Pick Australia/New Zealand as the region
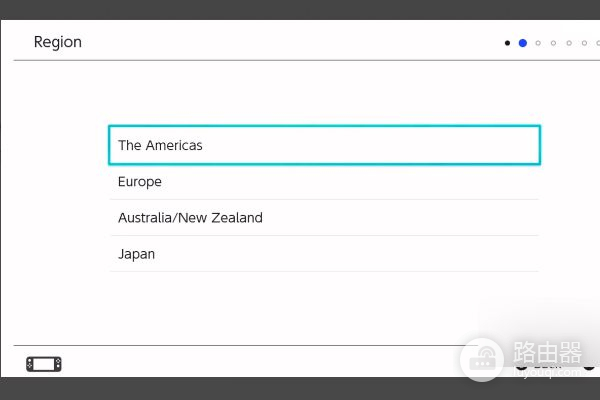 click(x=324, y=218)
